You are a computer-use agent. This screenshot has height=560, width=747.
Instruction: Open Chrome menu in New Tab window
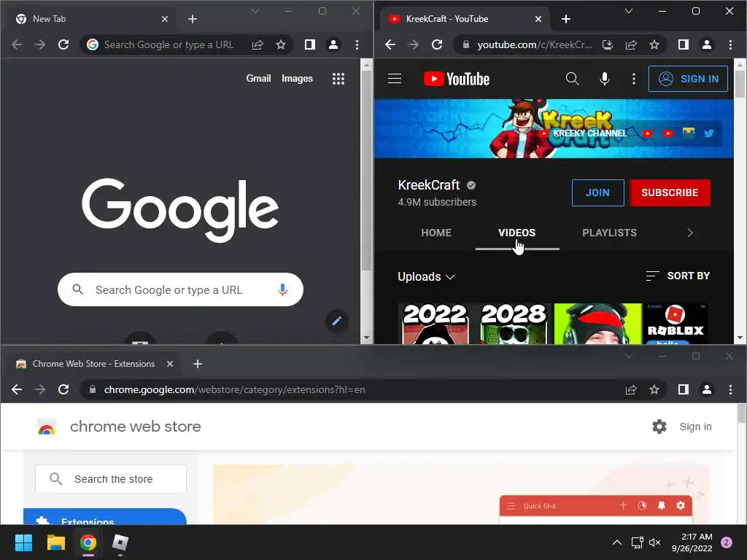click(x=357, y=44)
